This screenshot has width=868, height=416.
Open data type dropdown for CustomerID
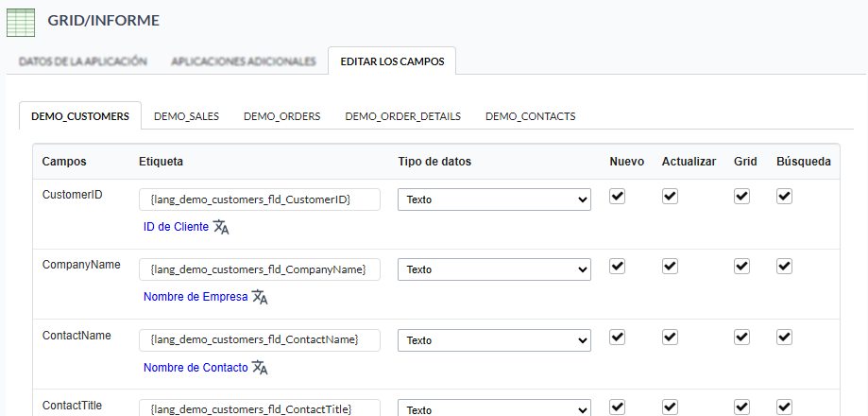(494, 199)
